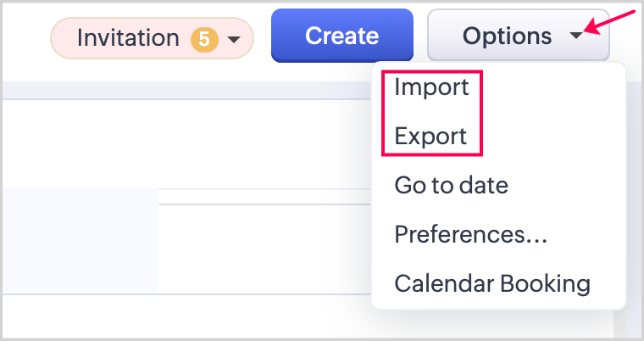Select Import from the Options menu
Screen dimensions: 644x341
point(431,87)
